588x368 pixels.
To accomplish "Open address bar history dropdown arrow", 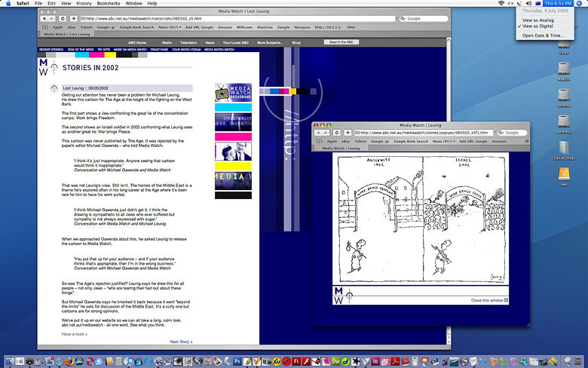I will (x=396, y=18).
